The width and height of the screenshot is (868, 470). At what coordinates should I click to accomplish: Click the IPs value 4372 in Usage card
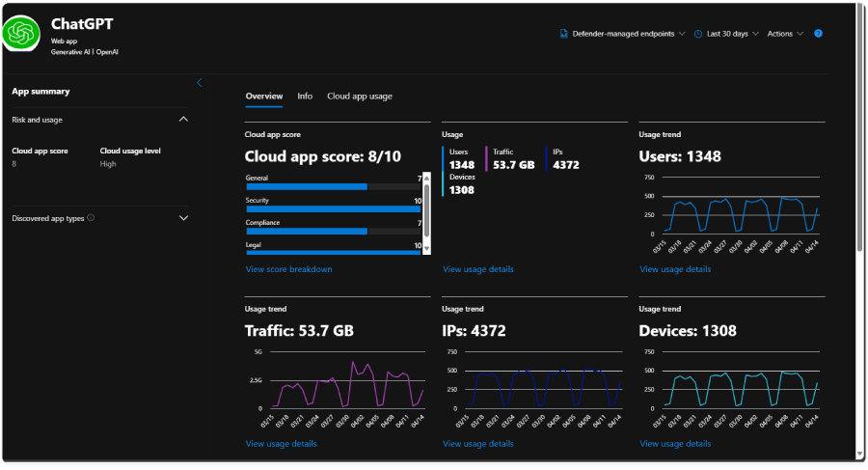[x=566, y=165]
